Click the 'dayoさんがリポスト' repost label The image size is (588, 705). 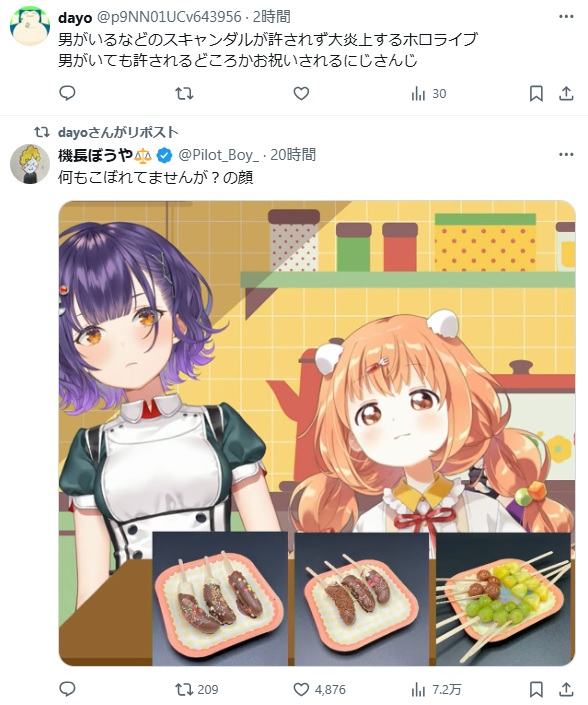pyautogui.click(x=118, y=132)
